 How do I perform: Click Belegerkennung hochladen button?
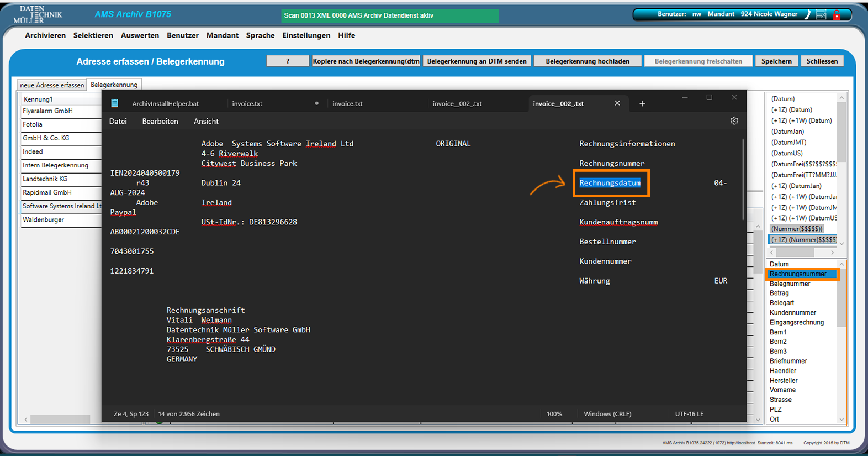pos(588,61)
